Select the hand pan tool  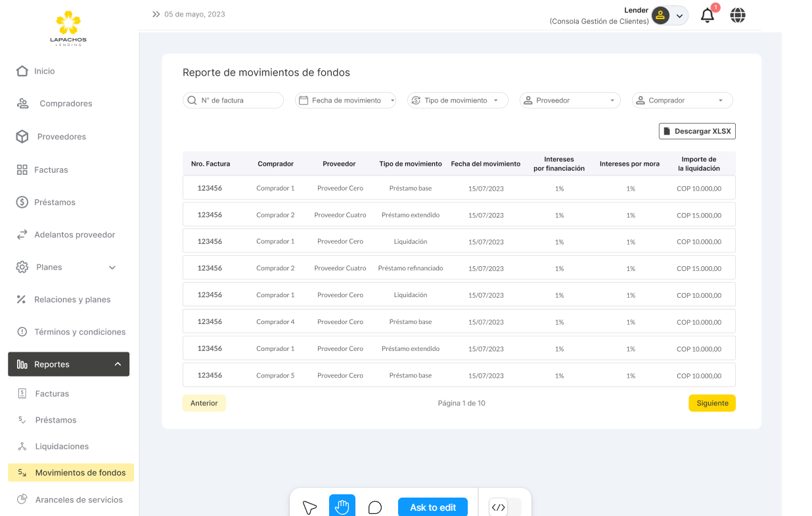tap(342, 507)
